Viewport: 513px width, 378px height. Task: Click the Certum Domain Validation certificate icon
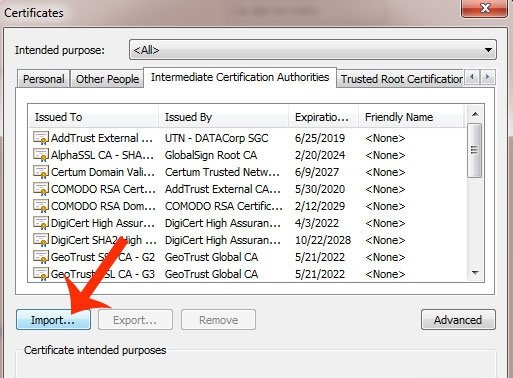point(41,172)
